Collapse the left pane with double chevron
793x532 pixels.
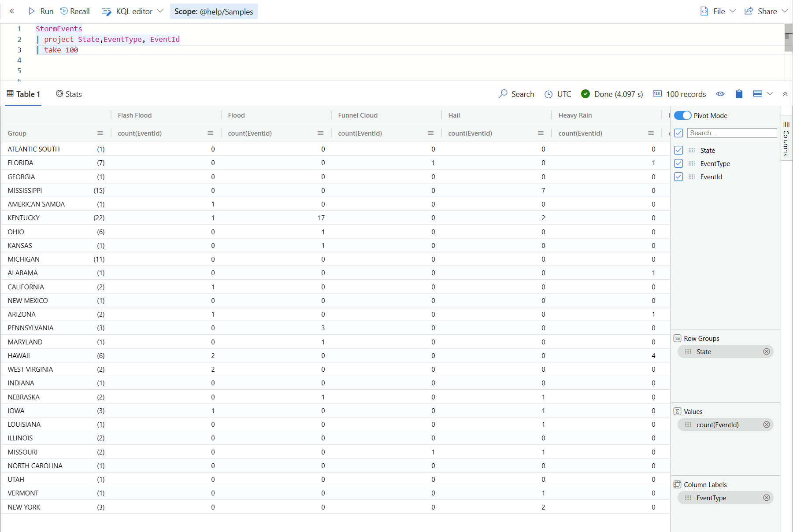pos(12,11)
